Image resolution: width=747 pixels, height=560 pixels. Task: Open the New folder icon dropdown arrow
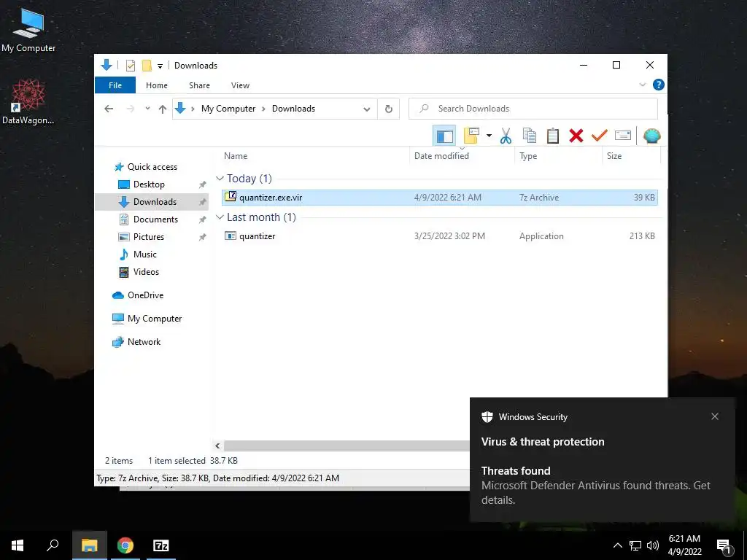coord(489,136)
